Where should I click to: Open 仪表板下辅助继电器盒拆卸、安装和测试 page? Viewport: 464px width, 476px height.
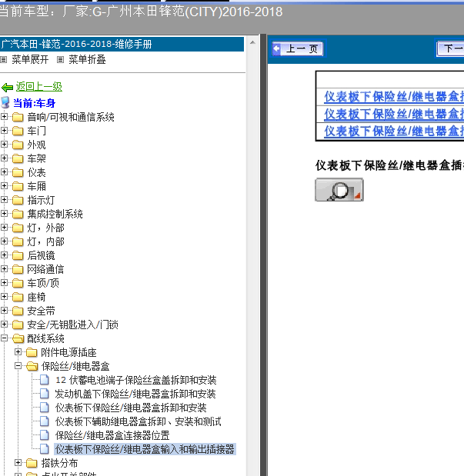139,421
